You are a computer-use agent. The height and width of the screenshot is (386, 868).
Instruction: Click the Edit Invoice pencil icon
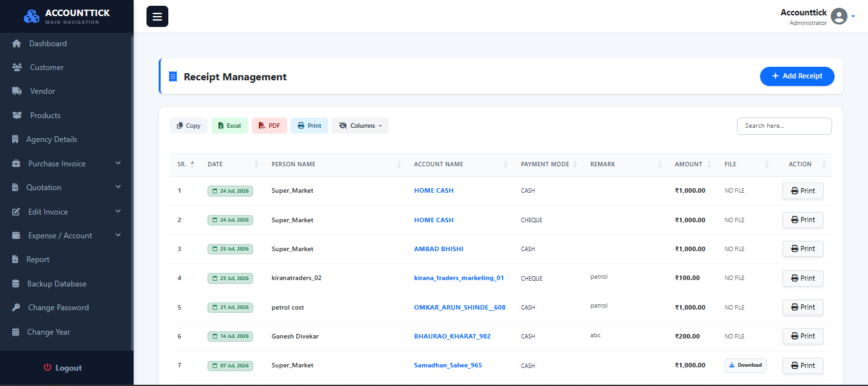click(x=16, y=212)
